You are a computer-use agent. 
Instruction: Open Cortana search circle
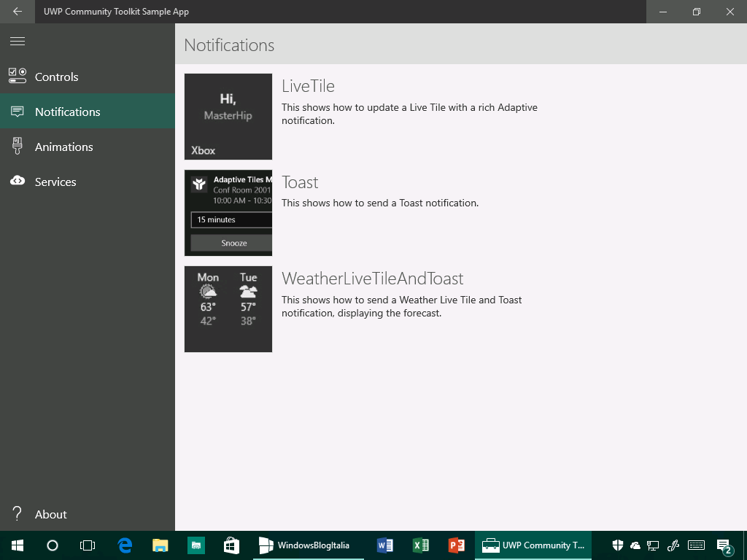(x=53, y=545)
